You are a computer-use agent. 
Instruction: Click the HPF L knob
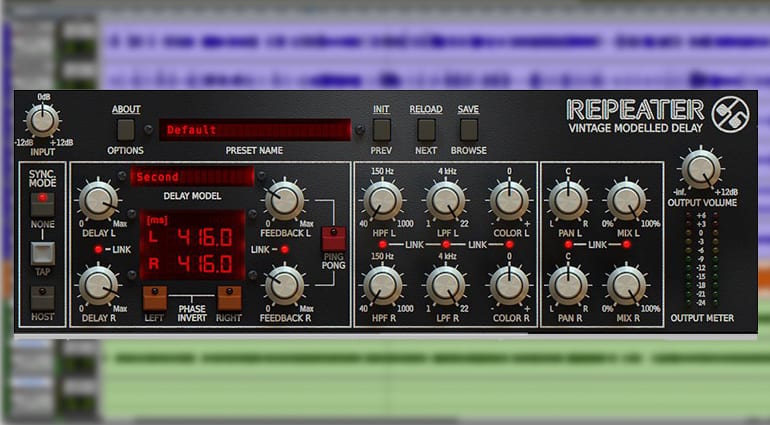pos(383,200)
